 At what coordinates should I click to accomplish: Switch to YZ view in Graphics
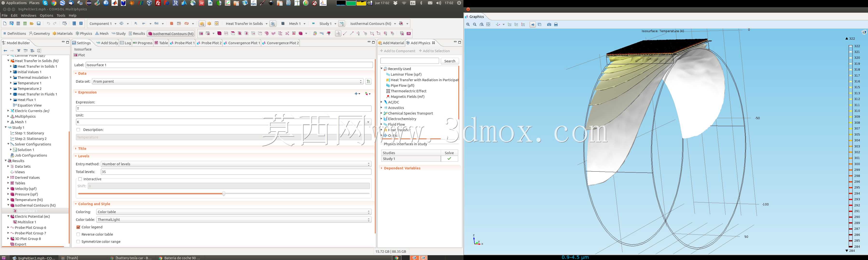click(517, 25)
